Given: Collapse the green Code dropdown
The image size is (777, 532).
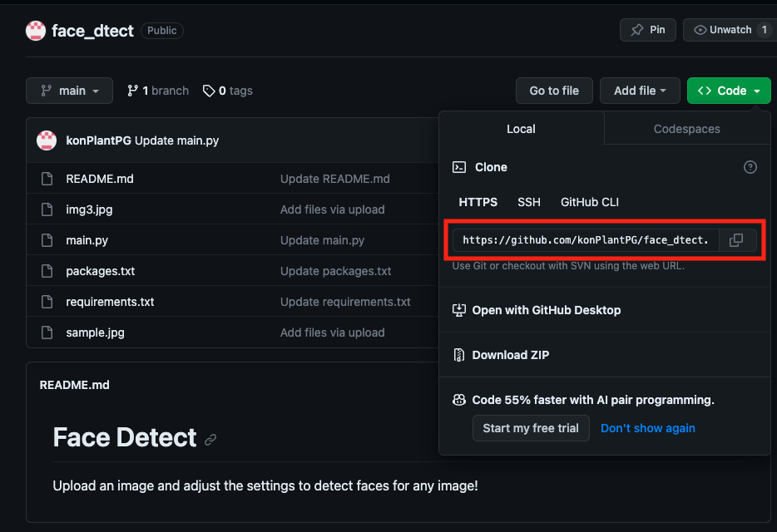Looking at the screenshot, I should (729, 91).
